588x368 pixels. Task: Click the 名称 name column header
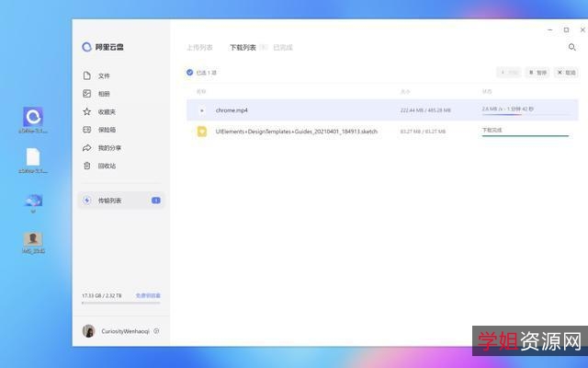pyautogui.click(x=201, y=92)
